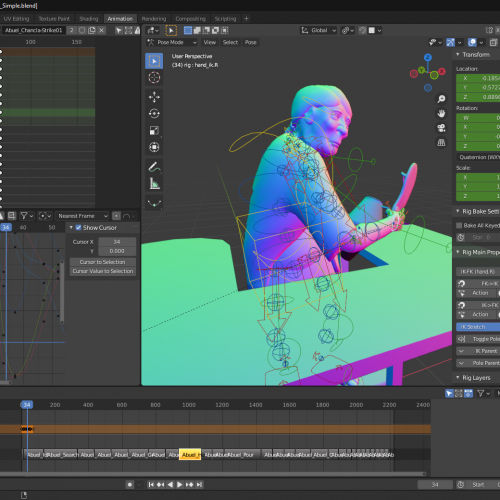Jump to next keyframe
This screenshot has width=500, height=500.
189,484
